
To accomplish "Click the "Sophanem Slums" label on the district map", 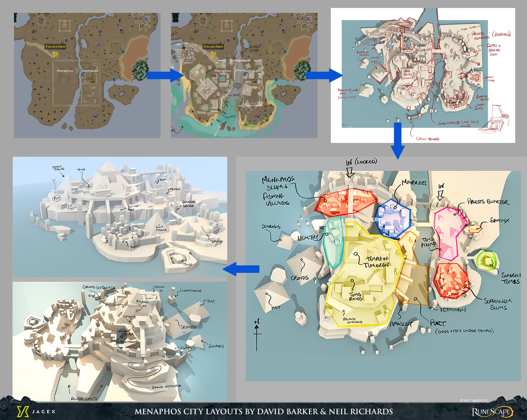I will [x=498, y=304].
